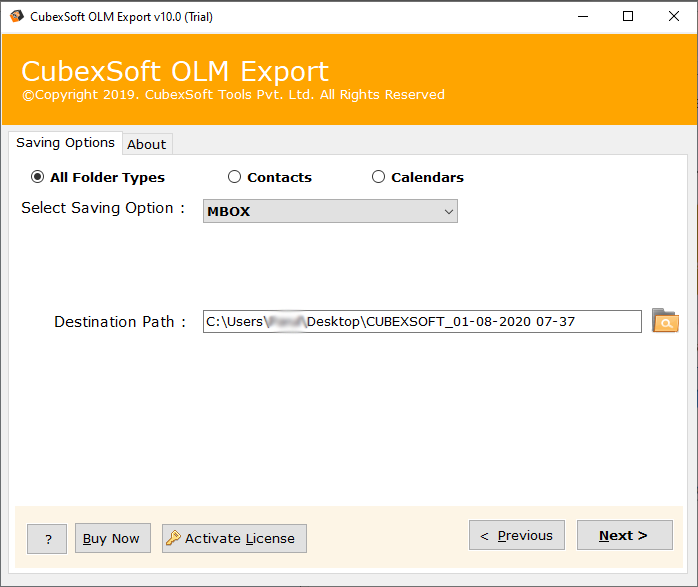Maximize the OLM Export window
Image resolution: width=698 pixels, height=587 pixels.
628,16
